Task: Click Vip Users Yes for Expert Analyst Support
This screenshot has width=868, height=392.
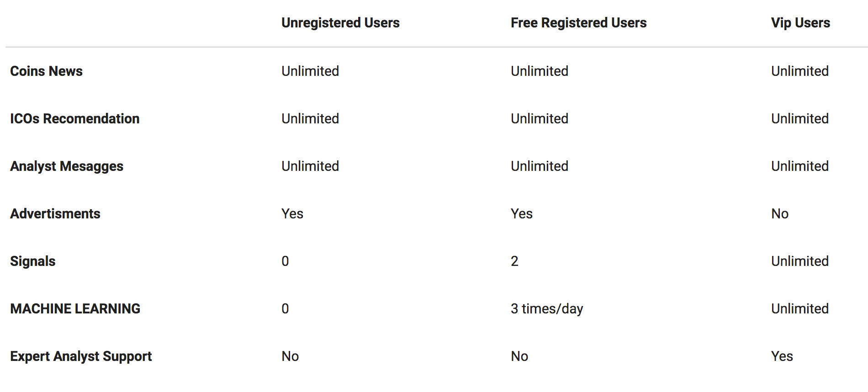Action: pyautogui.click(x=782, y=356)
